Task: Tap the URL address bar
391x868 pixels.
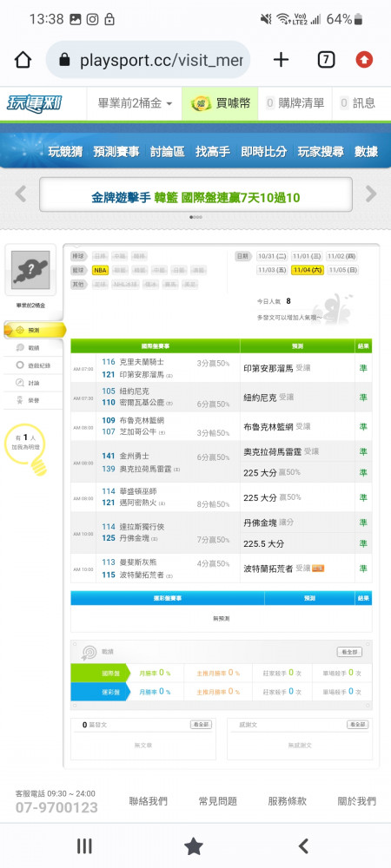Action: click(148, 60)
